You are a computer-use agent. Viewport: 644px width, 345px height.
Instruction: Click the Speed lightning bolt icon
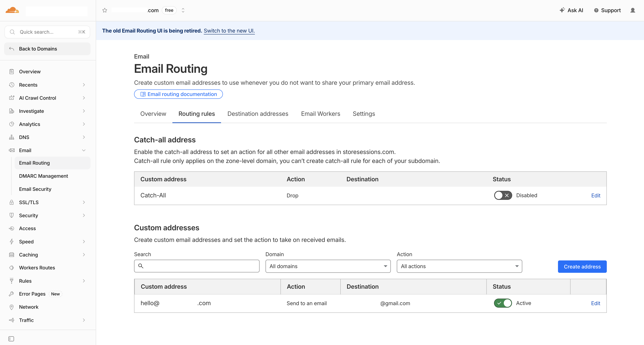[12, 241]
